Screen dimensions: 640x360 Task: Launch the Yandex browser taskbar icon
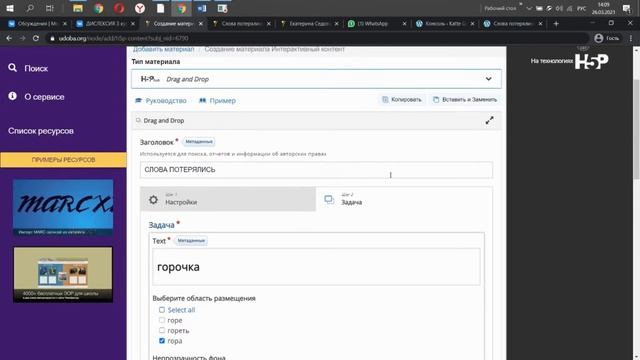tap(140, 8)
